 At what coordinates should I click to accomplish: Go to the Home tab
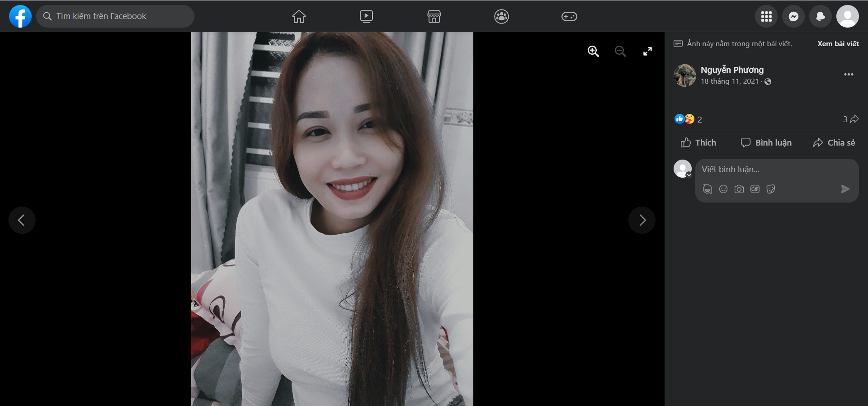click(x=299, y=17)
